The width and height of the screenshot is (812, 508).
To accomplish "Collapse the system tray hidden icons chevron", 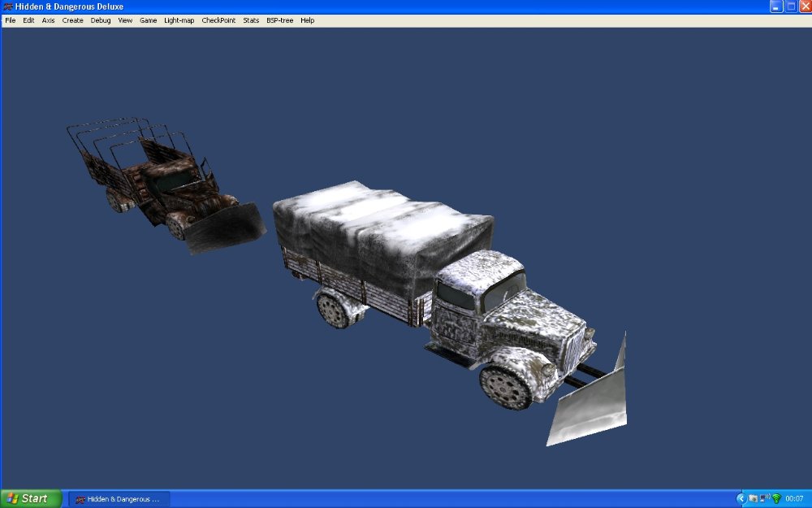I will [x=741, y=497].
